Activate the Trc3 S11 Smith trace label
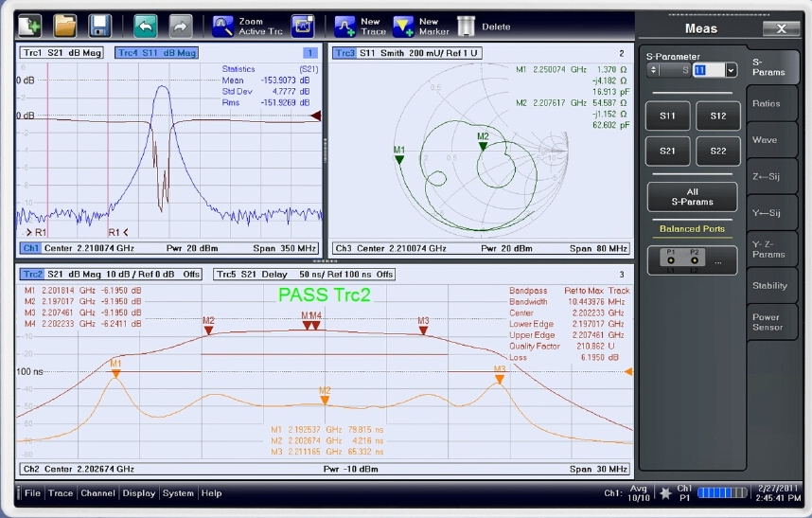This screenshot has height=518, width=812. click(407, 53)
